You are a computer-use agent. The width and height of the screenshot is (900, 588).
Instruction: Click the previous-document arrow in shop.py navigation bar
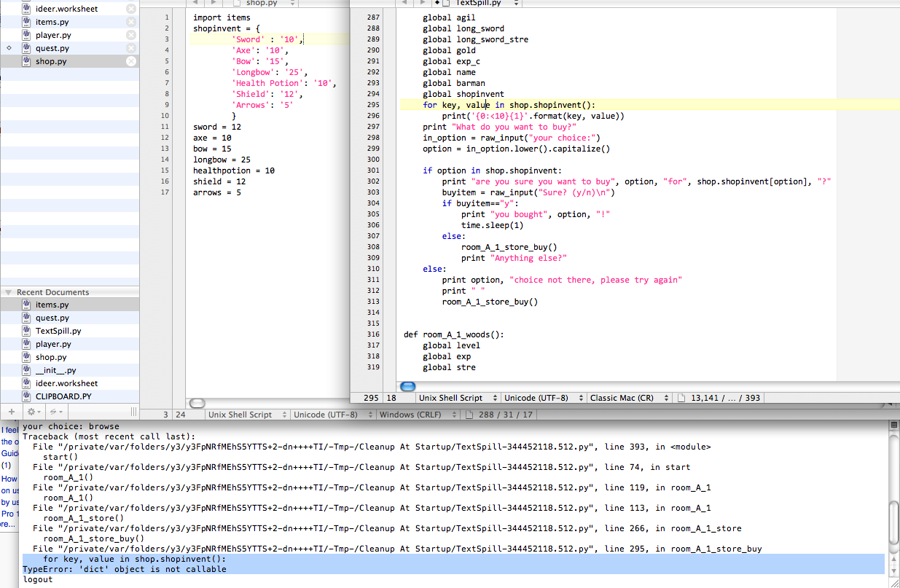195,3
